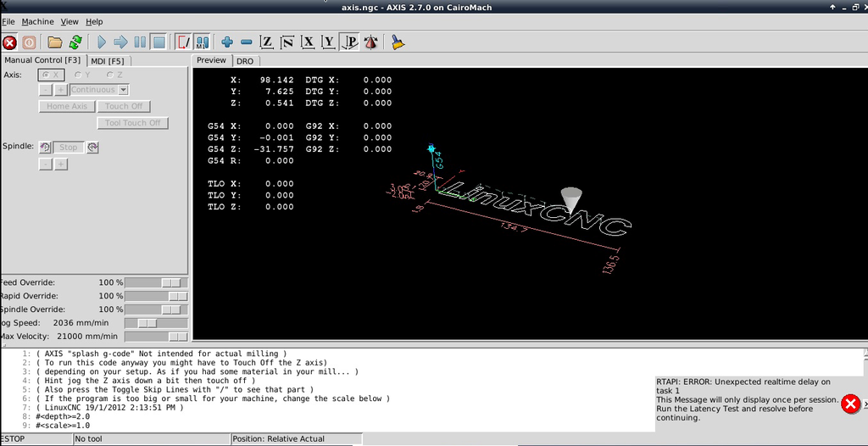
Task: Run the program with the play icon
Action: tap(102, 42)
